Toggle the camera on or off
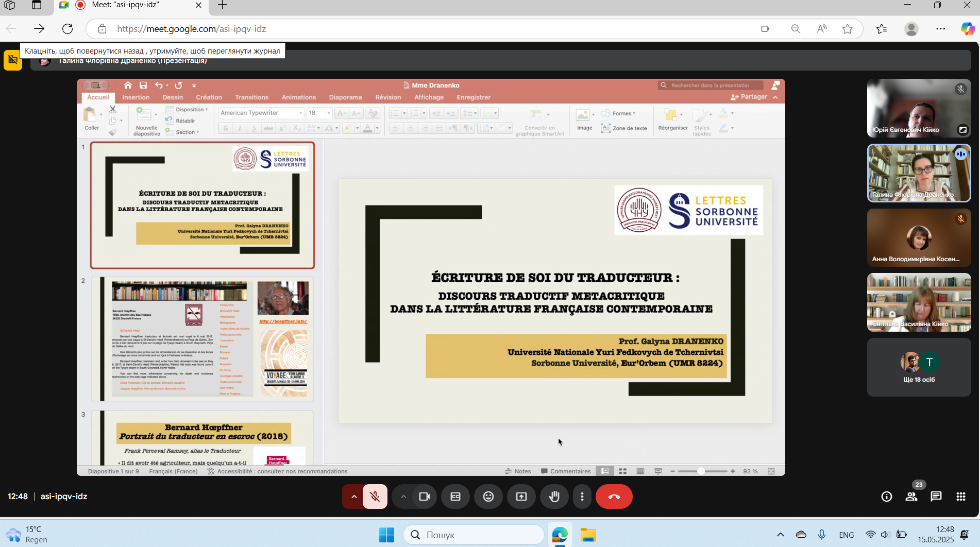980x547 pixels. pos(425,497)
